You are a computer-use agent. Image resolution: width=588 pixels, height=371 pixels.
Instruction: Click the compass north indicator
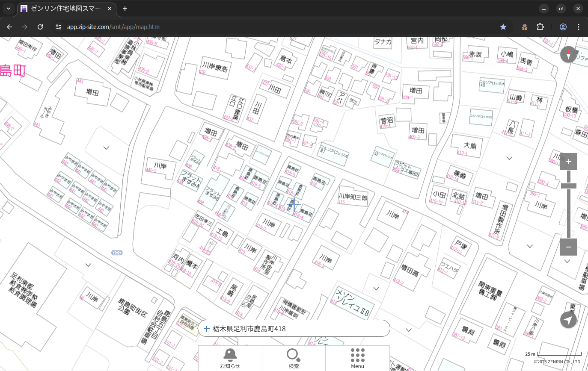click(568, 55)
